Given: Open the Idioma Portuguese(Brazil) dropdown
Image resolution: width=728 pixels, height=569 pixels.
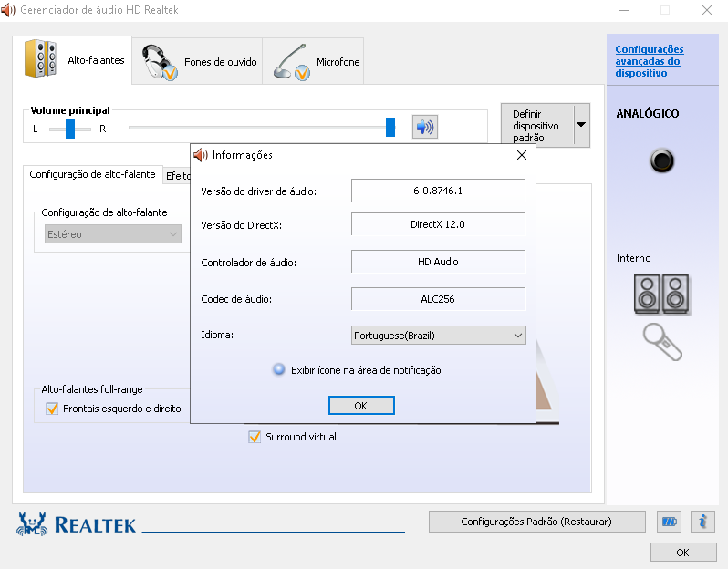Looking at the screenshot, I should tap(438, 335).
